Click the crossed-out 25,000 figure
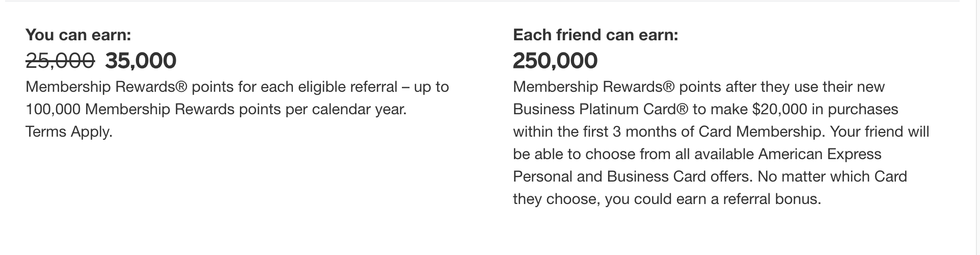Screen dimensions: 980x255 coord(60,61)
